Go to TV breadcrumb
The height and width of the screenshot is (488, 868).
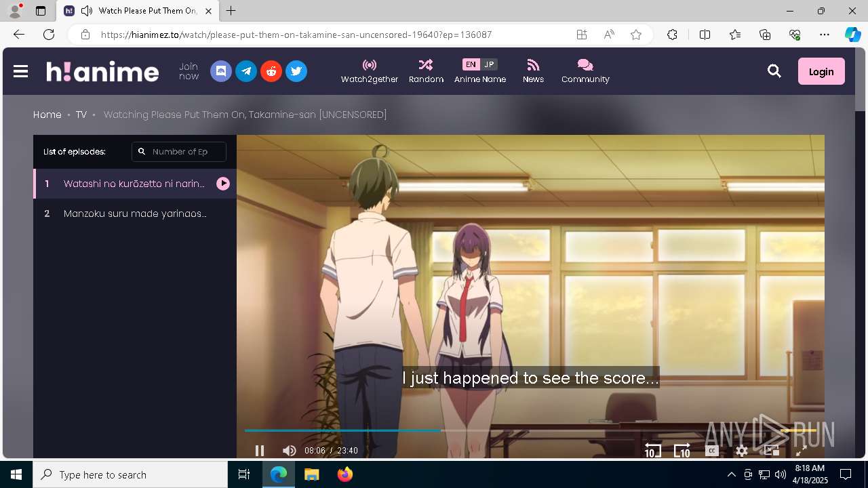tap(81, 115)
